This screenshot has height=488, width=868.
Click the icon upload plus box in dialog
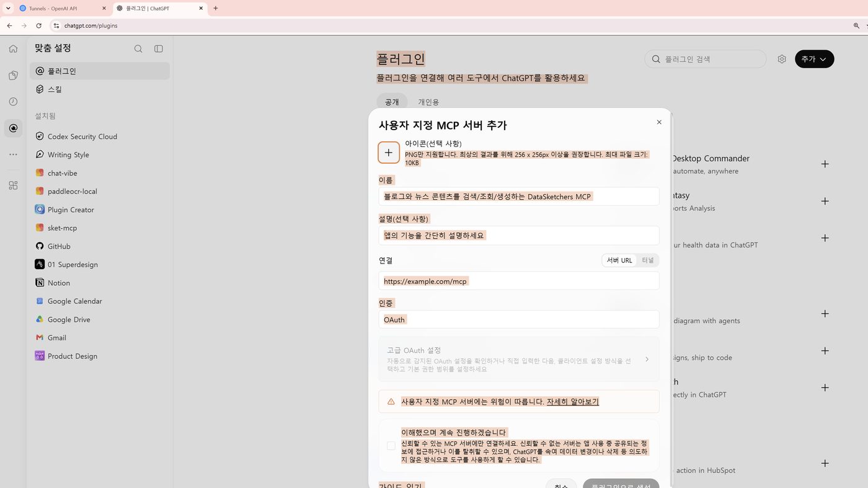point(389,153)
